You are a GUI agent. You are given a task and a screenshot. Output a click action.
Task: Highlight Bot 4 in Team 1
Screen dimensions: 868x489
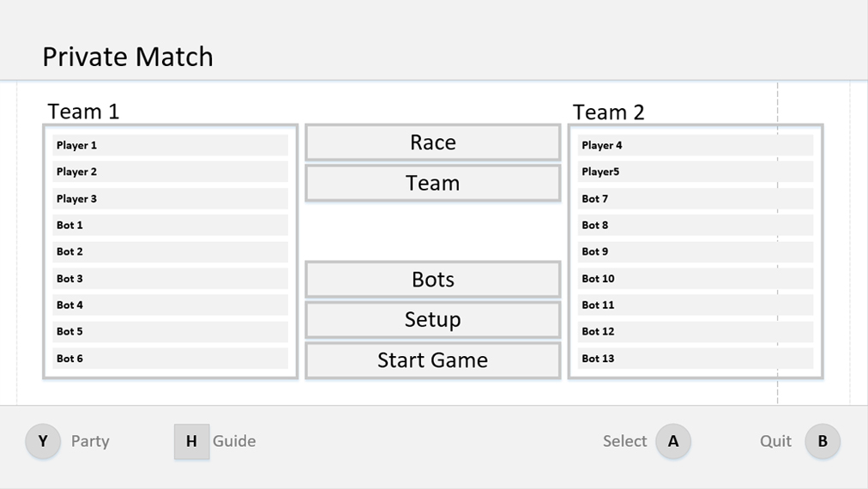pos(170,305)
